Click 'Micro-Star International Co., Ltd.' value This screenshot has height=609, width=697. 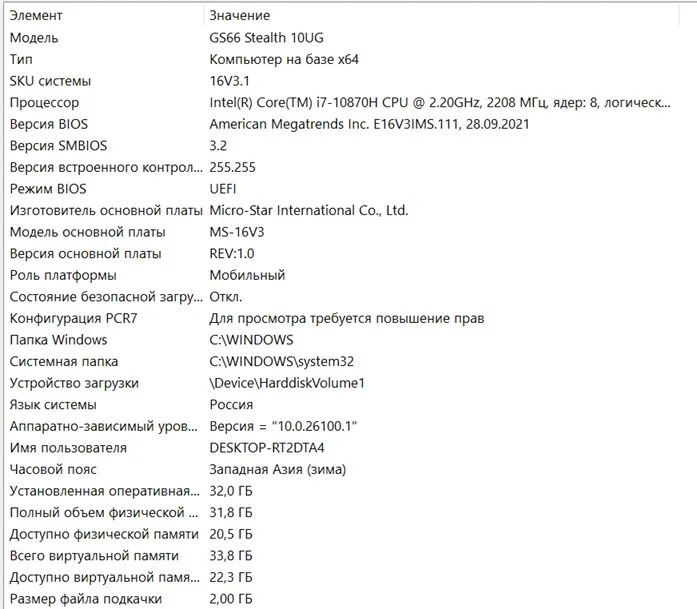tap(309, 211)
